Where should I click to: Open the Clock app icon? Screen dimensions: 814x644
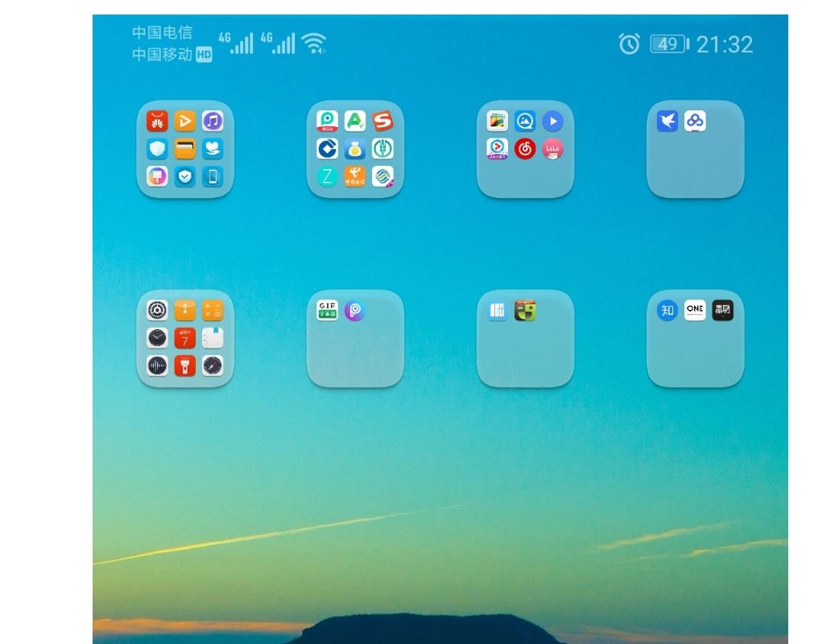(157, 338)
